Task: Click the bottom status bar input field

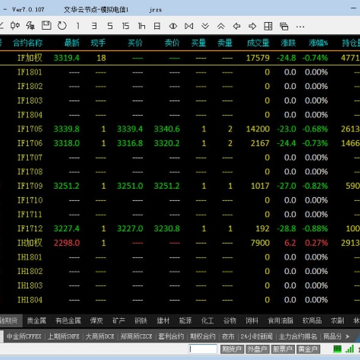Action: tap(203, 349)
